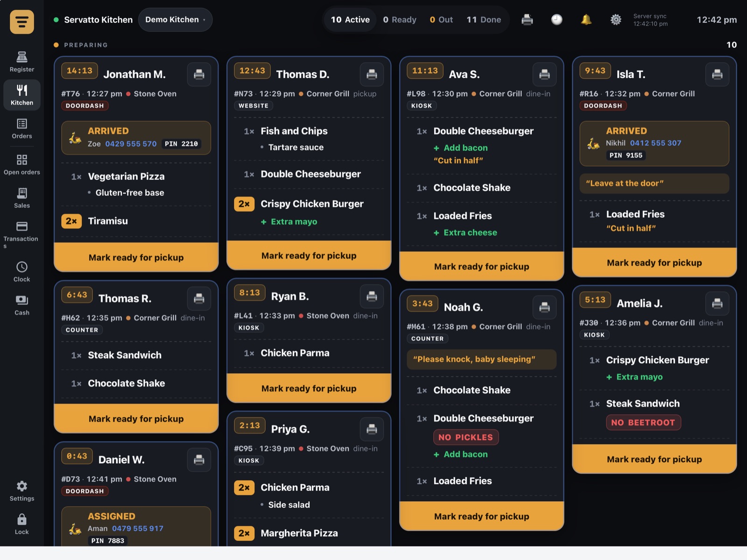Print the ticket for Jonathan M.
The width and height of the screenshot is (747, 560).
[x=199, y=74]
